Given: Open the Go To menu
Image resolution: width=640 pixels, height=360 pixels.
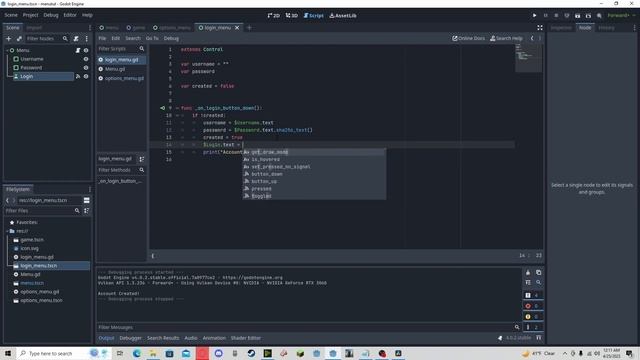Looking at the screenshot, I should [x=152, y=38].
